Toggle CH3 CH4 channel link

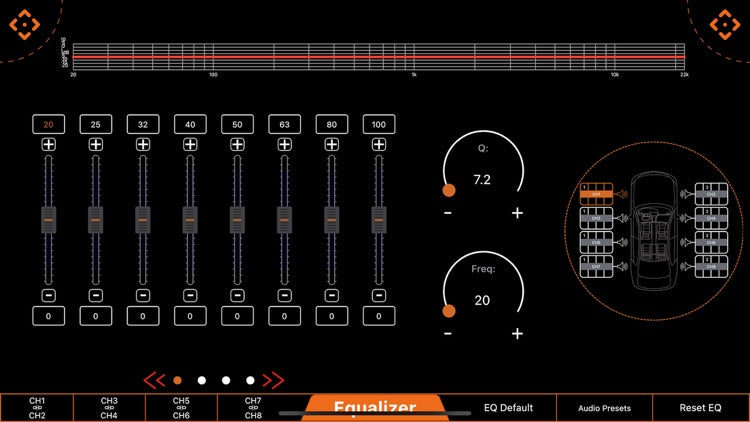click(109, 408)
